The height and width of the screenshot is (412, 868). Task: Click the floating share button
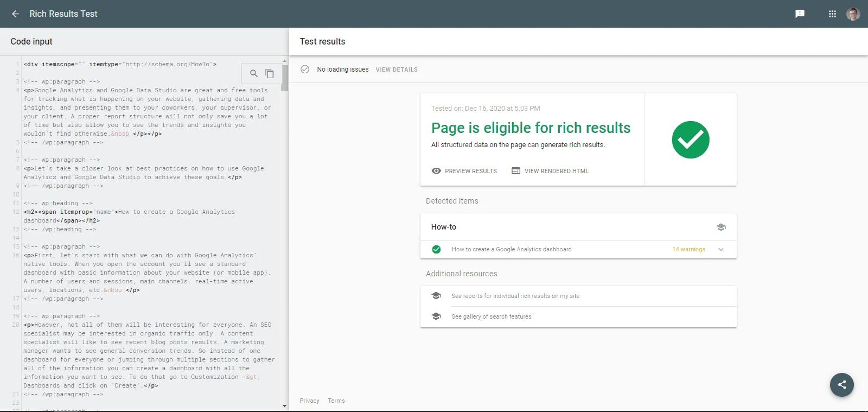tap(841, 385)
